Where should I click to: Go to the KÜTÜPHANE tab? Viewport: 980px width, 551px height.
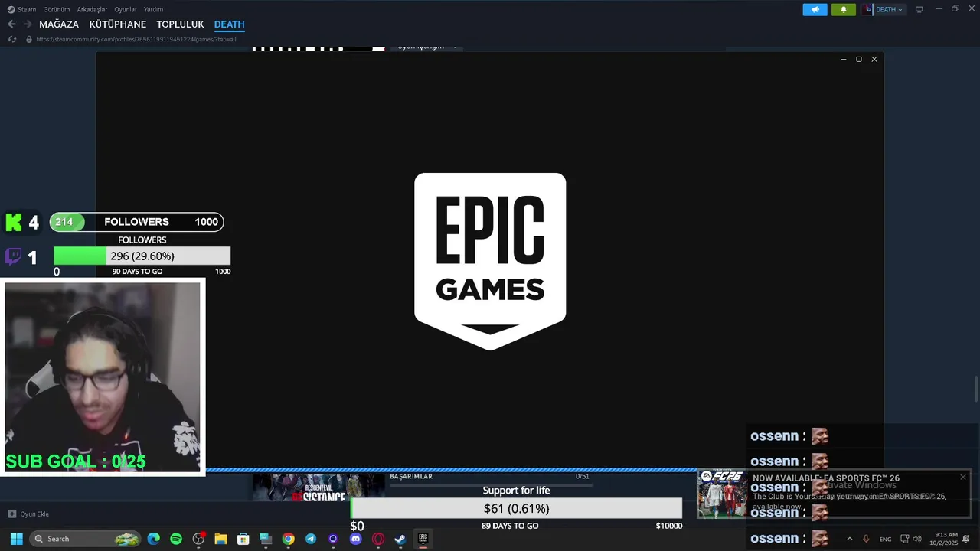click(x=117, y=24)
